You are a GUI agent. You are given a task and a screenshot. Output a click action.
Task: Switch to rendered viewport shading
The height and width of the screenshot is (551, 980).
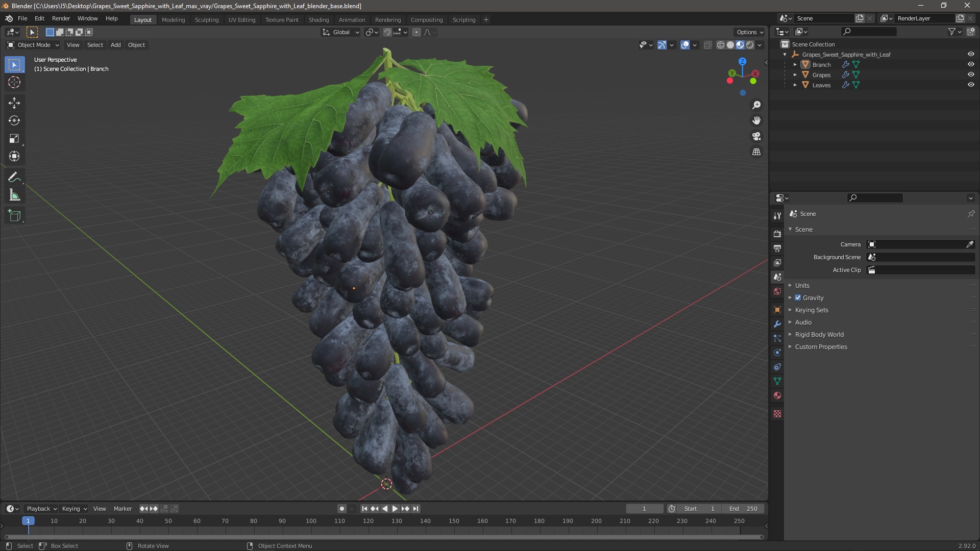click(x=750, y=45)
